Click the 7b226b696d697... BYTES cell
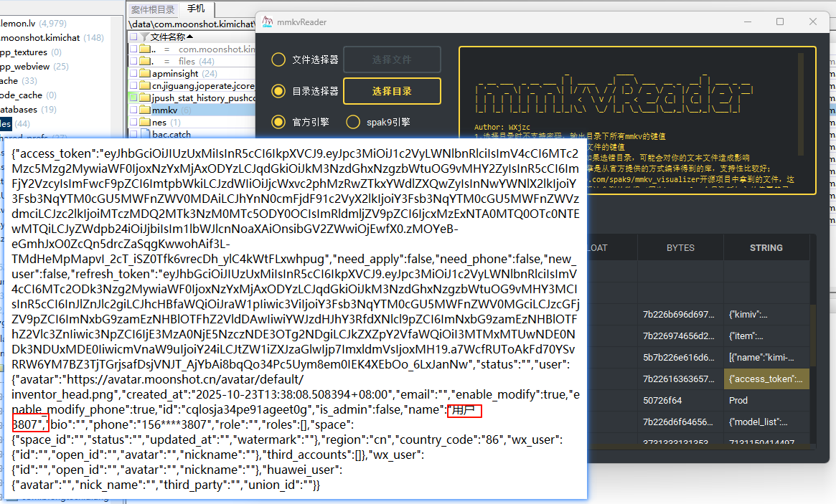Image resolution: width=836 pixels, height=504 pixels. coord(680,314)
